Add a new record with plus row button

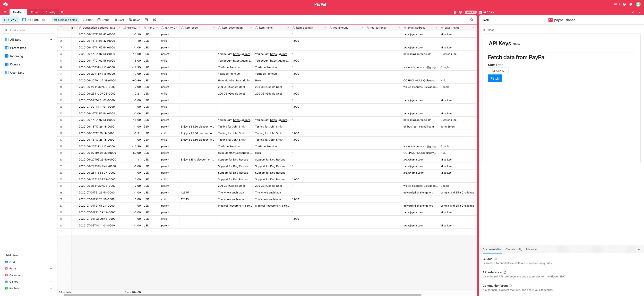[61, 232]
